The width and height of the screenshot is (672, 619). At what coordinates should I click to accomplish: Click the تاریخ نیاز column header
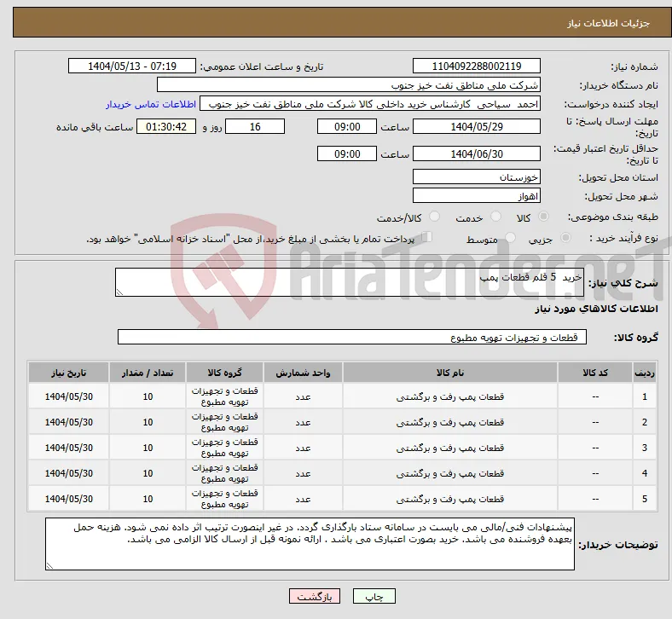[68, 373]
